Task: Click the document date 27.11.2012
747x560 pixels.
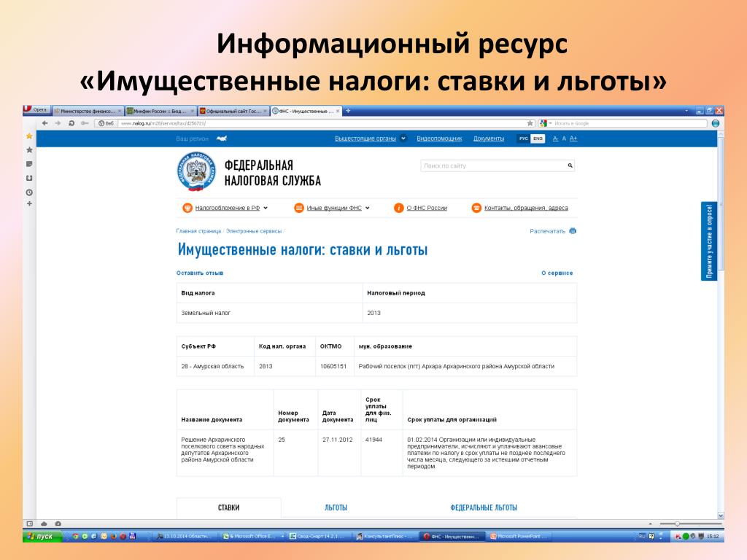Action: click(337, 440)
